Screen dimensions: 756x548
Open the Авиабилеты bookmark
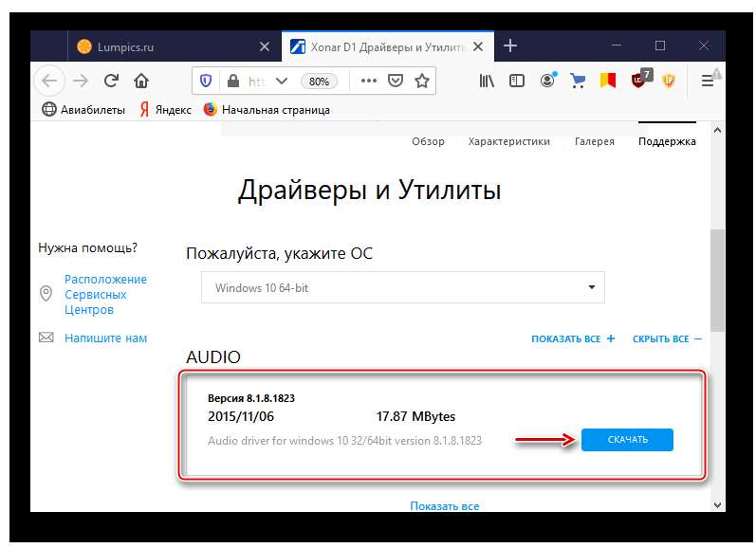[83, 110]
